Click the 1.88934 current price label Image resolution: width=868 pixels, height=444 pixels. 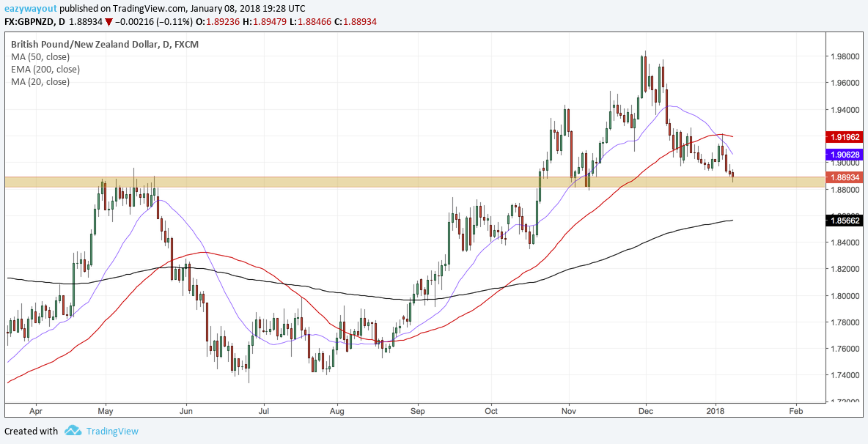pyautogui.click(x=844, y=177)
